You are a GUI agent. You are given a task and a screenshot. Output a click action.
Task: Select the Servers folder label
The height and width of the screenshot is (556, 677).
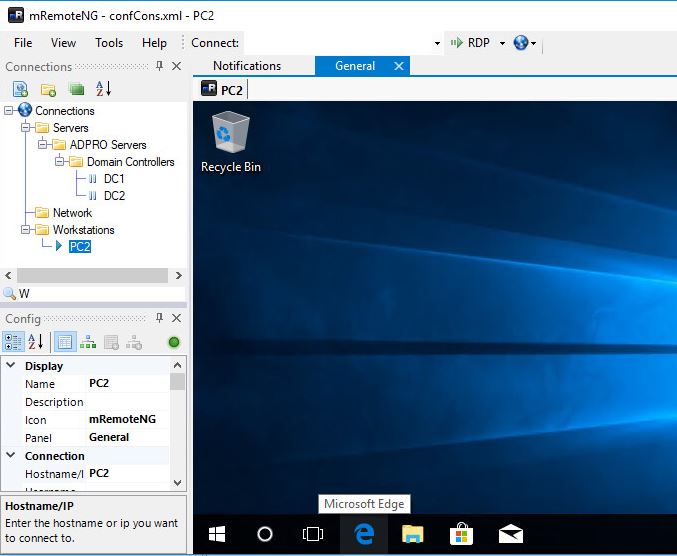tap(70, 128)
